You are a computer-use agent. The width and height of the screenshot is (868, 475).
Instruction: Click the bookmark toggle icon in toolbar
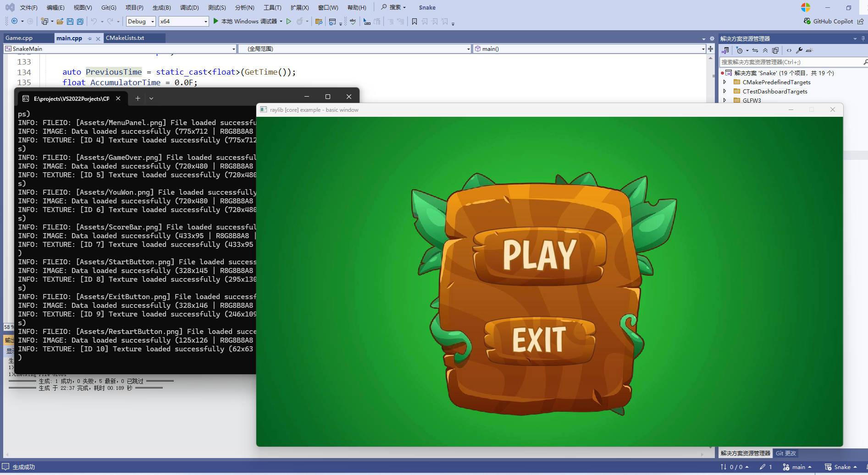pos(415,21)
